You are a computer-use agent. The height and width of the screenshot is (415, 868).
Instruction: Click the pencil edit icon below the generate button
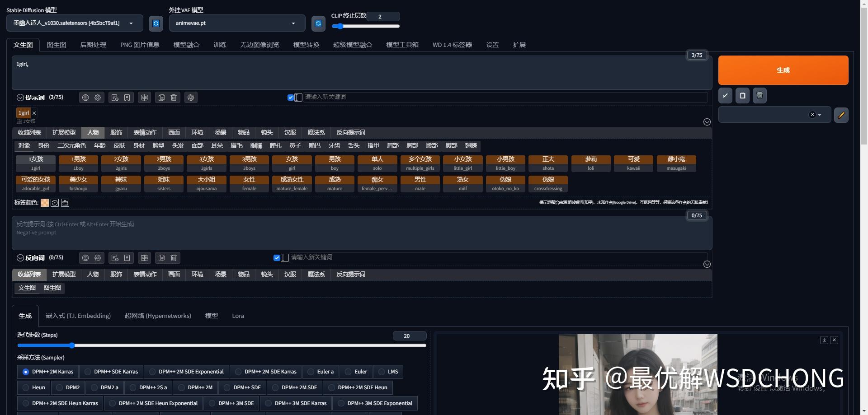(841, 115)
